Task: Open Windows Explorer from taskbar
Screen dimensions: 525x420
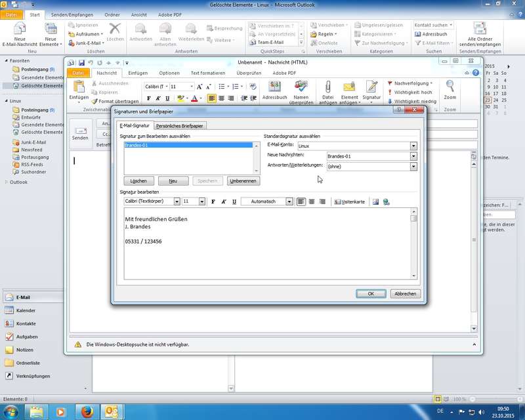Action: 37,411
